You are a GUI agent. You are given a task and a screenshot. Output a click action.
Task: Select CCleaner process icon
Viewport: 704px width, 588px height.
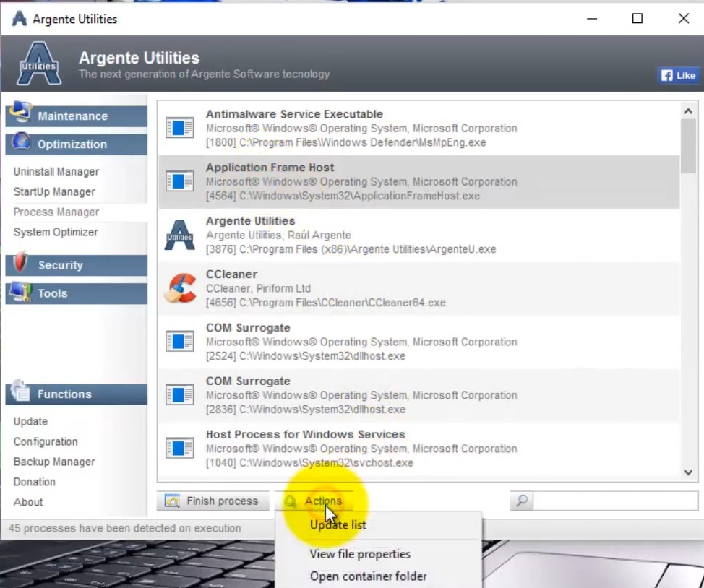coord(181,288)
